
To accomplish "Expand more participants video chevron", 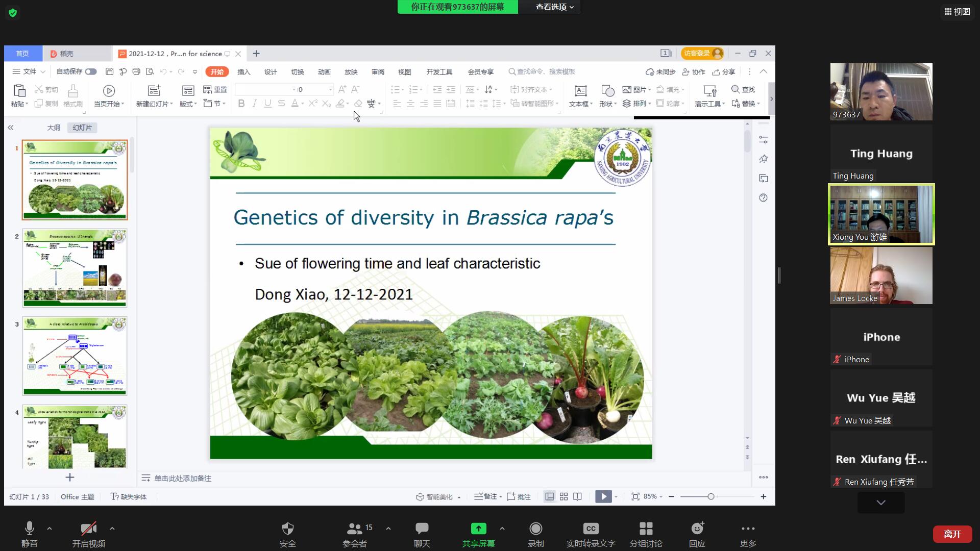I will click(881, 503).
